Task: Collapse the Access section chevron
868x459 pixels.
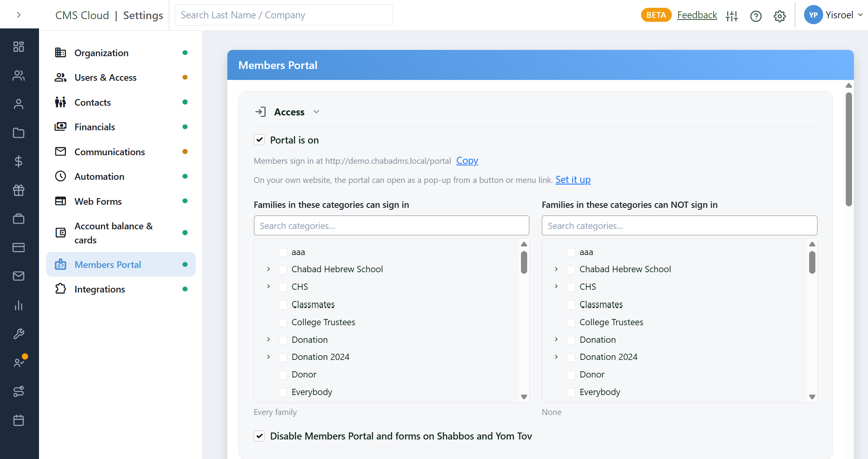Action: click(316, 112)
